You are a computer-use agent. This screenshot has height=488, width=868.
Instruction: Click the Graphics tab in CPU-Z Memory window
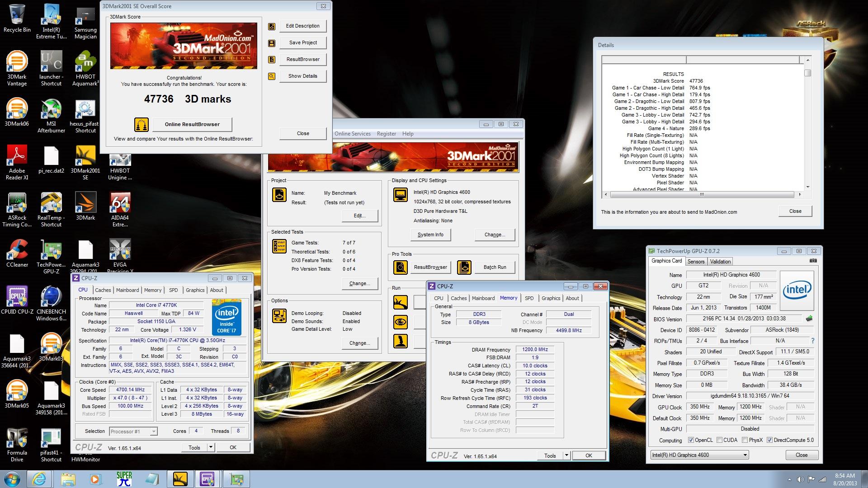[x=551, y=298]
